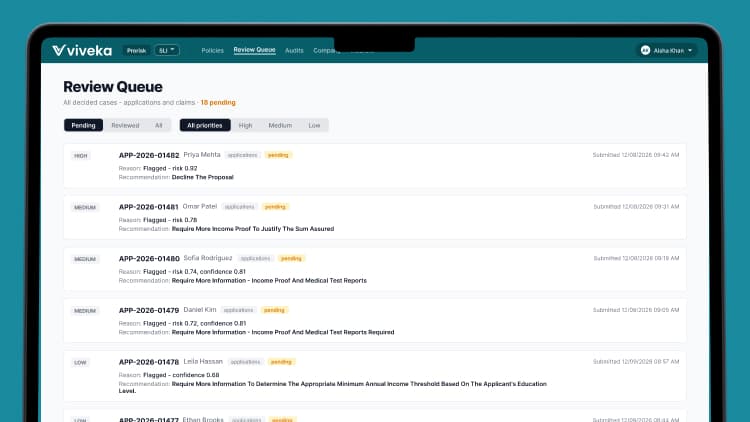Click submitted timestamp on APP-2026-01482 row
The height and width of the screenshot is (422, 750).
click(636, 155)
